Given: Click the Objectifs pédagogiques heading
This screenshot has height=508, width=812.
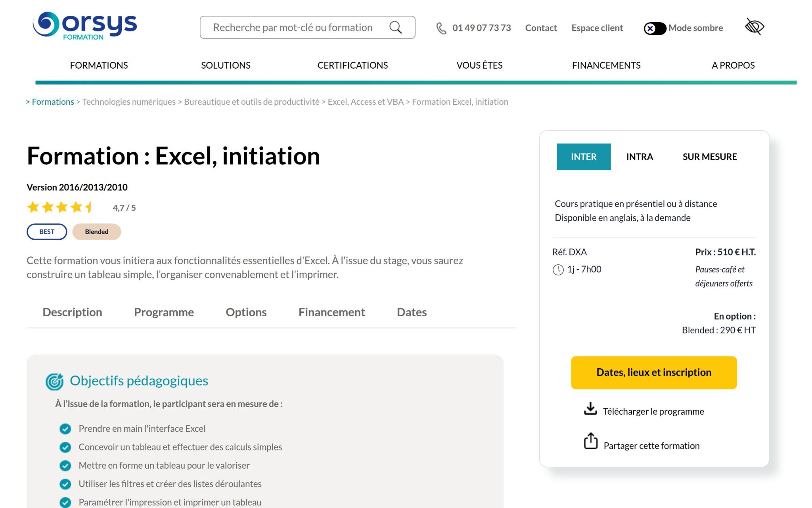Looking at the screenshot, I should point(139,381).
